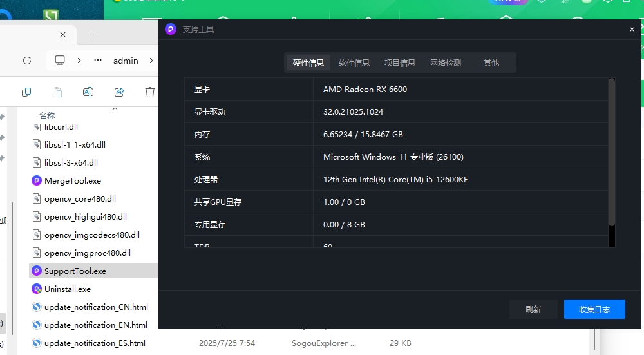
Task: Click the Copy icon in Explorer toolbar
Action: [26, 92]
